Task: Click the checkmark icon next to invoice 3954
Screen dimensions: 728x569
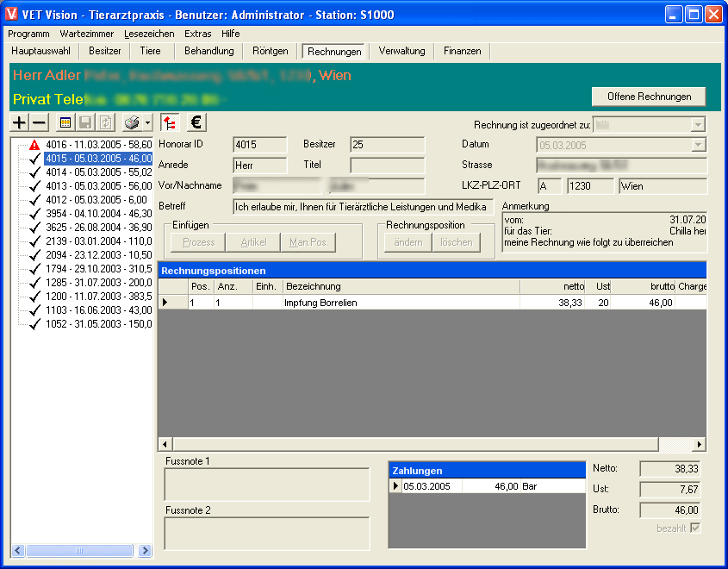Action: click(34, 214)
